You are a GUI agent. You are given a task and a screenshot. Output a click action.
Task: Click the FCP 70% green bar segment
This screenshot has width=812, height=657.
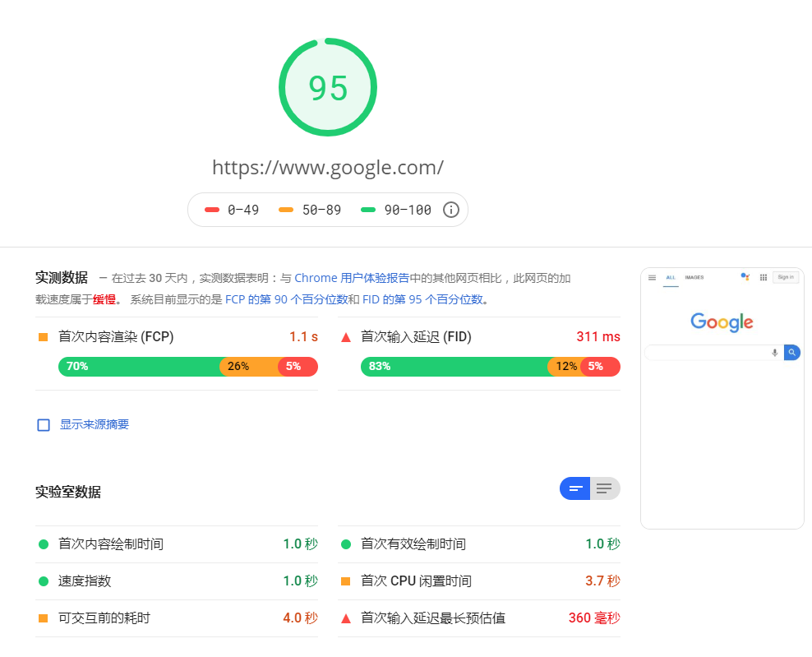(139, 366)
